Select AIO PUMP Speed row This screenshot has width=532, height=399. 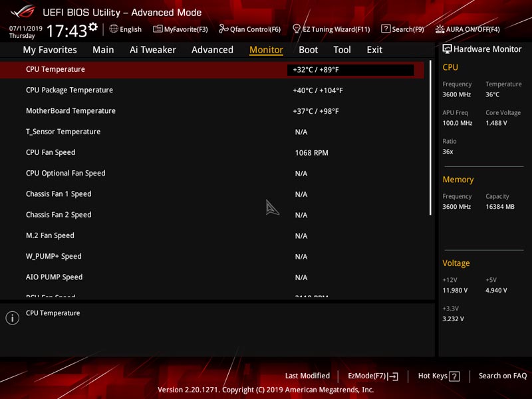(x=211, y=277)
